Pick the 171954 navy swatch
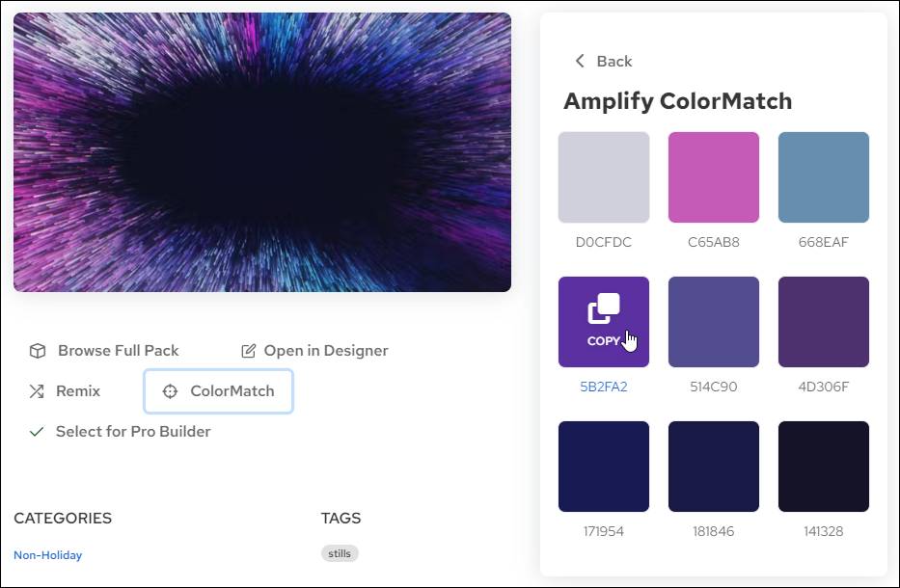Screen dimensions: 900x588 pos(604,467)
